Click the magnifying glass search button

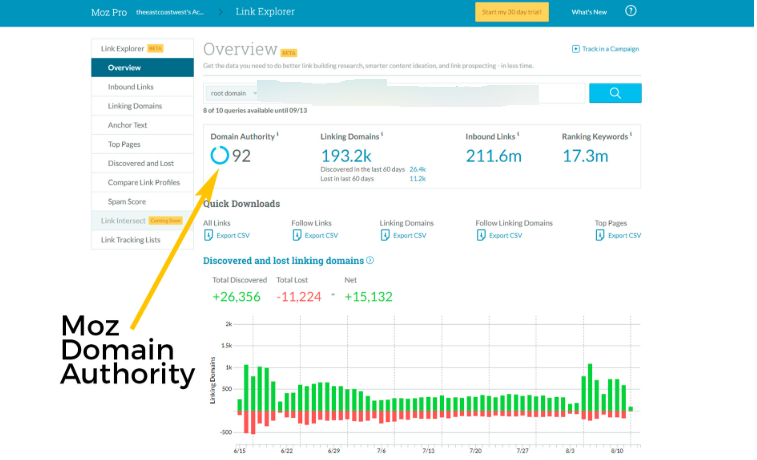tap(615, 93)
